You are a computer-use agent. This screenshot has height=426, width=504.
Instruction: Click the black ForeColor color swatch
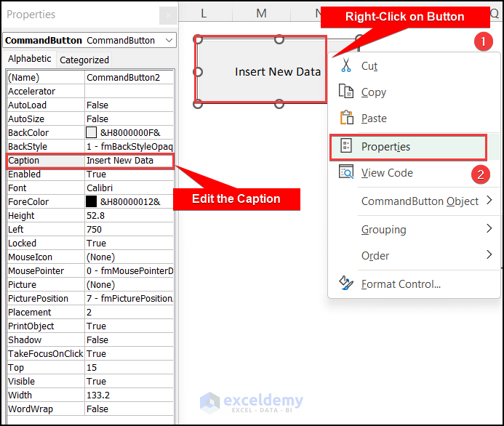[92, 201]
